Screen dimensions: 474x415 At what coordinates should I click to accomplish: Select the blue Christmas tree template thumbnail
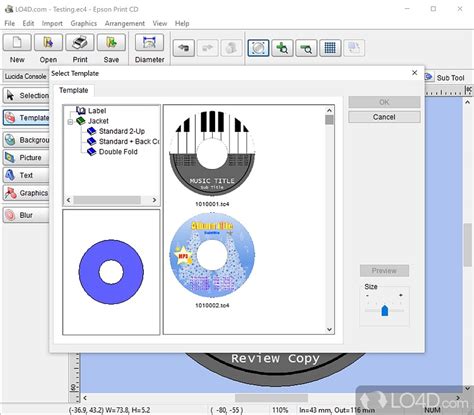pyautogui.click(x=212, y=255)
